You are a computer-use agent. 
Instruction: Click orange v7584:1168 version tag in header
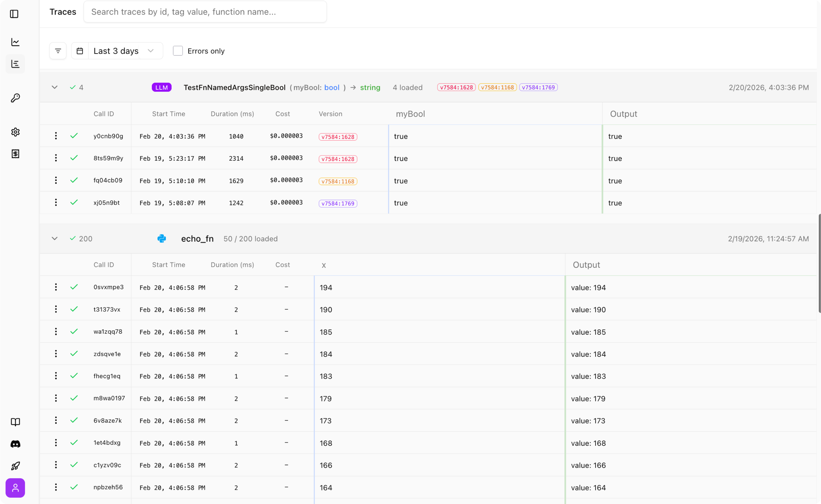point(497,87)
